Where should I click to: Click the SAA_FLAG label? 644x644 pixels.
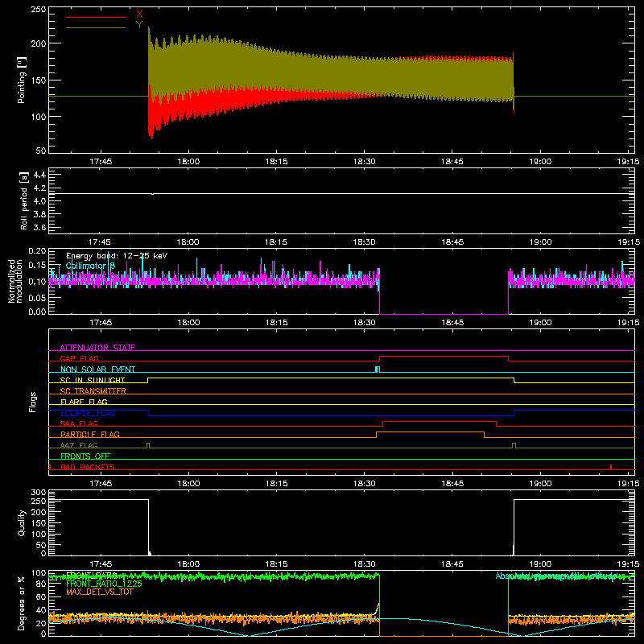(79, 423)
